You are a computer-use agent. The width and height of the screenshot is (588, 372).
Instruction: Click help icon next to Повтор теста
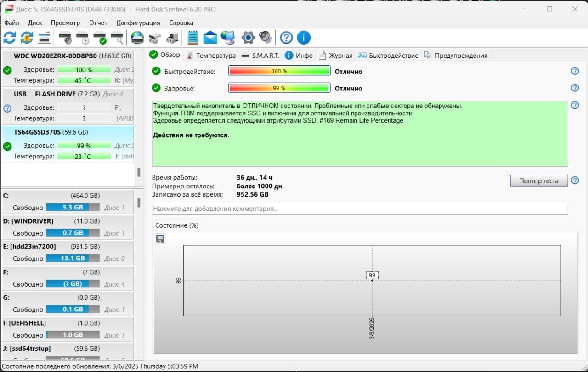[x=575, y=180]
